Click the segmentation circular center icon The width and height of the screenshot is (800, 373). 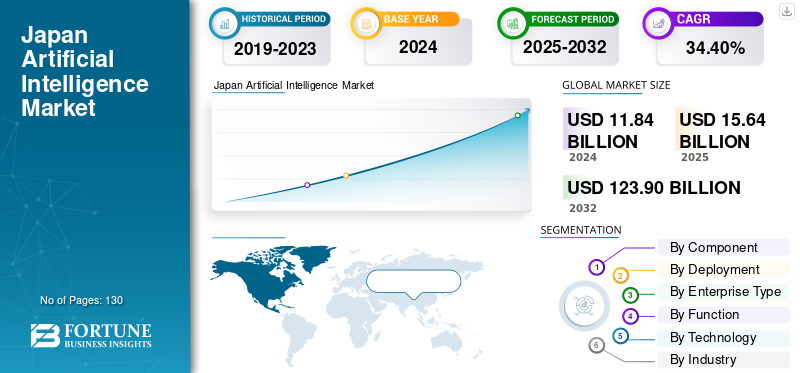584,306
